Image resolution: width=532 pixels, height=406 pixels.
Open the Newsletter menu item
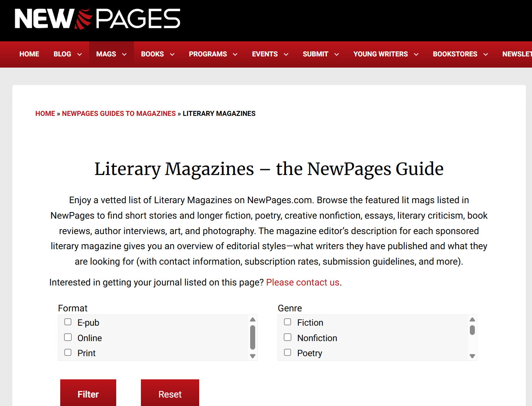click(517, 54)
